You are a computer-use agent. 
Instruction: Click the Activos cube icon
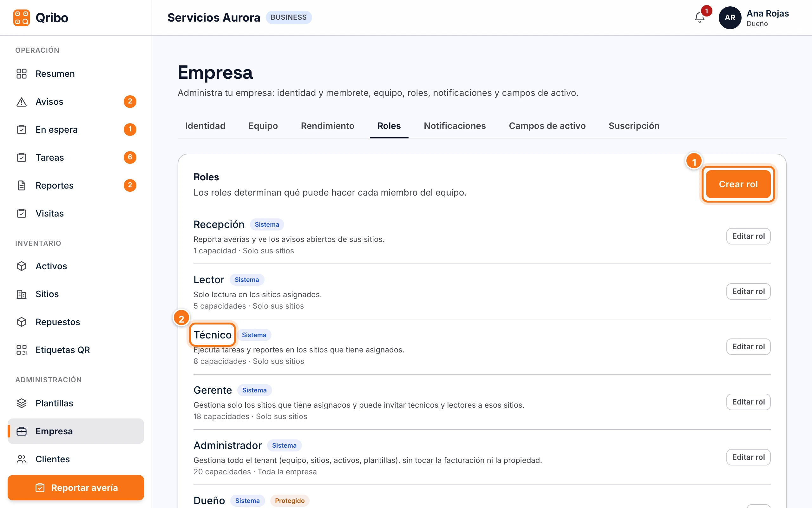point(22,266)
